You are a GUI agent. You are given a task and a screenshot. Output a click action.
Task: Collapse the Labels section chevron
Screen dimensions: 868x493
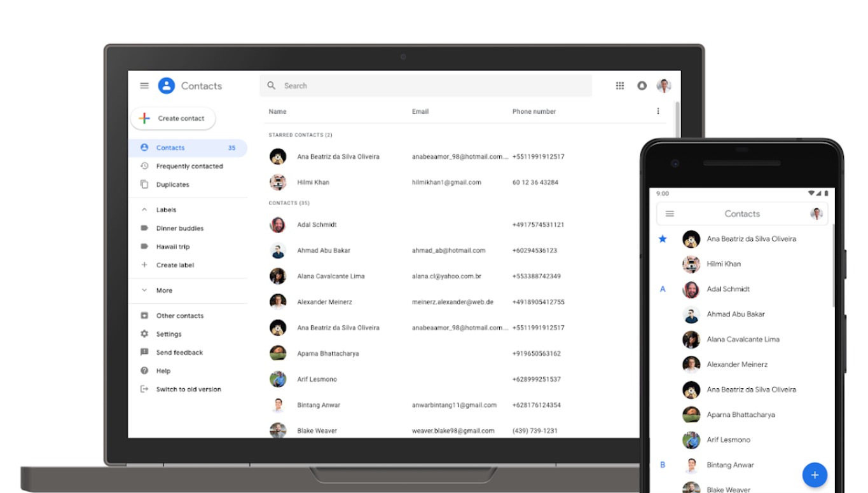point(144,210)
